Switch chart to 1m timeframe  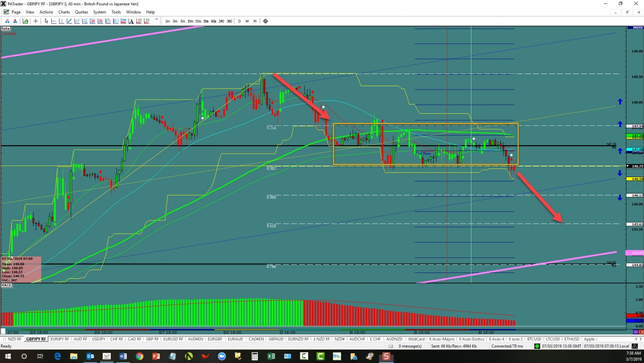[167, 21]
